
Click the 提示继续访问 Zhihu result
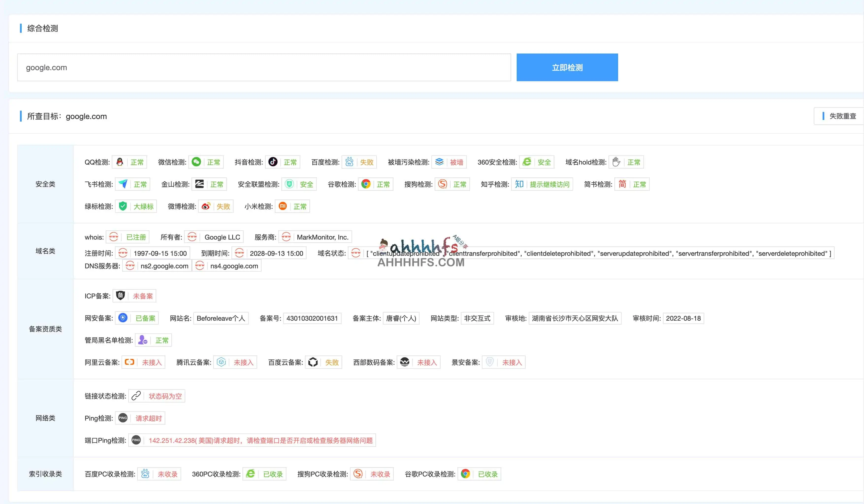549,184
